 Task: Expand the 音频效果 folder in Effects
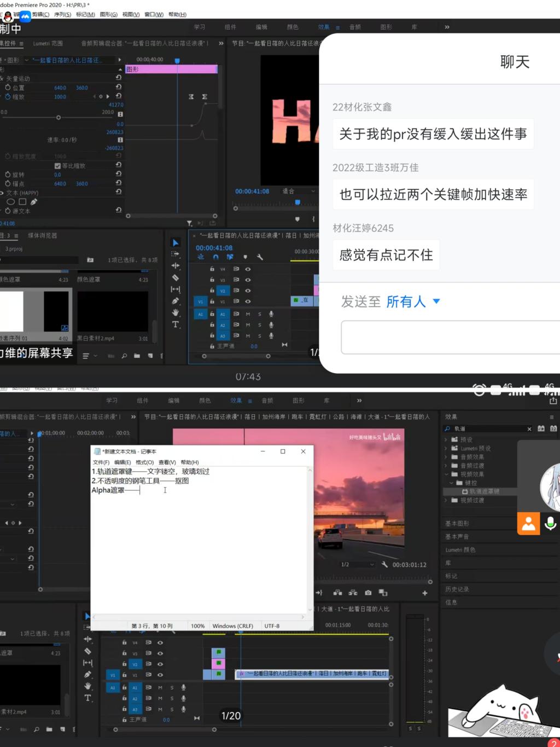pos(446,457)
